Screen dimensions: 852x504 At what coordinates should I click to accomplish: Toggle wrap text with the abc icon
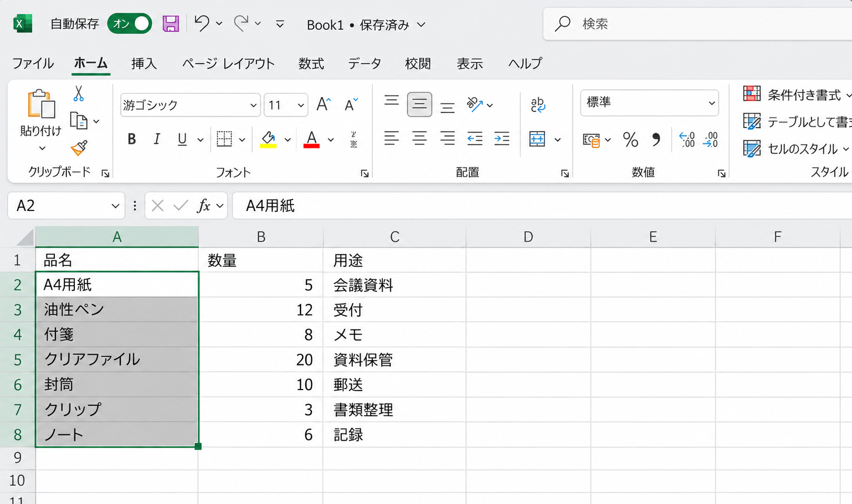click(538, 104)
